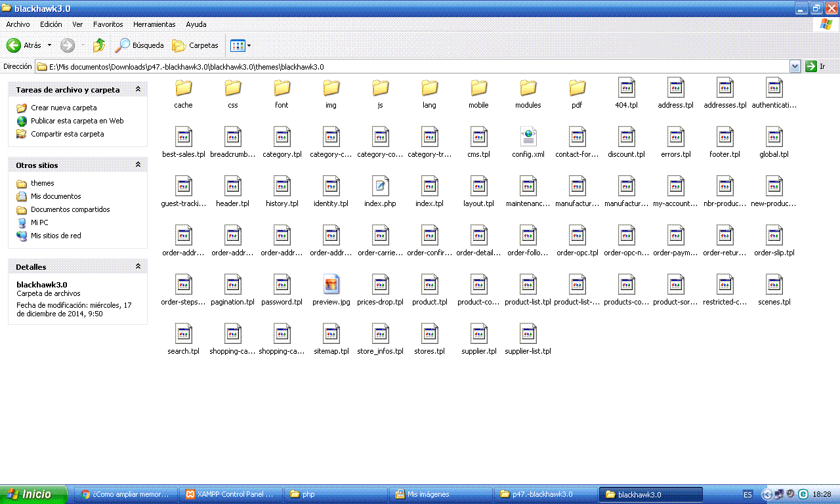Click Compartir esta carpeta link

68,134
